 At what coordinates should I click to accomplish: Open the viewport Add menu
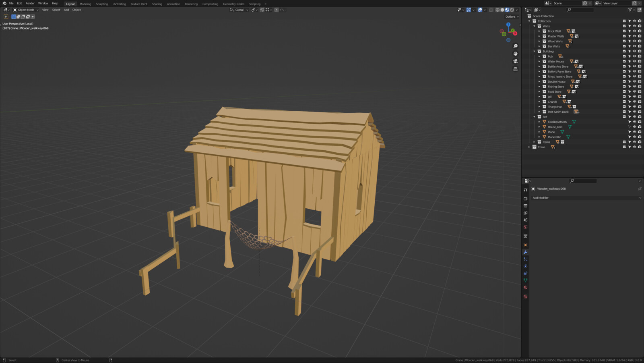[x=66, y=10]
